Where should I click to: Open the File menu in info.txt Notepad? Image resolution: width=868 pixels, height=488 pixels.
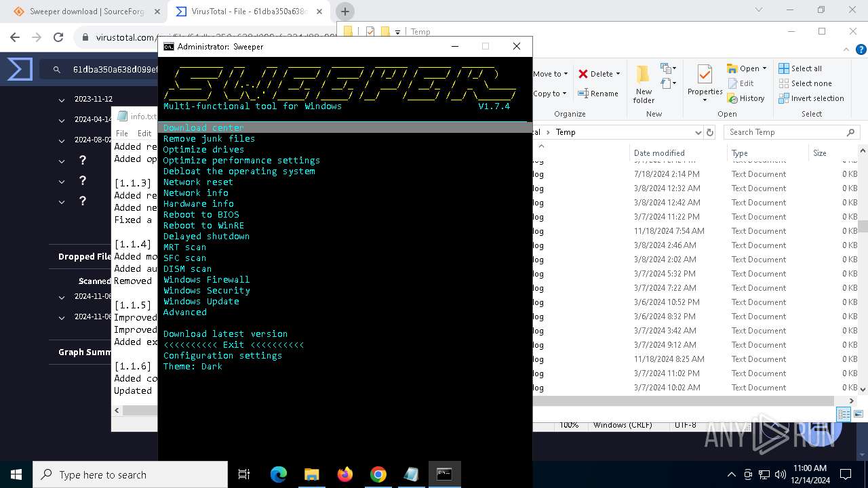pyautogui.click(x=122, y=134)
